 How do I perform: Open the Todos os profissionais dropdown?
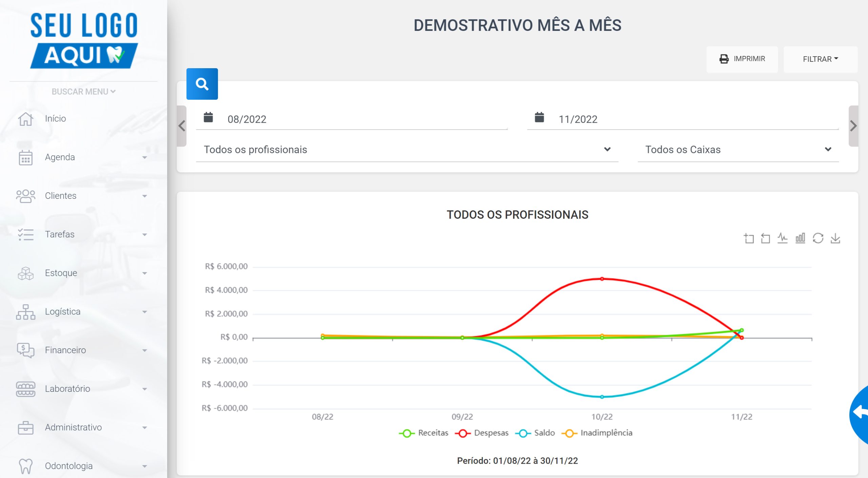[407, 150]
